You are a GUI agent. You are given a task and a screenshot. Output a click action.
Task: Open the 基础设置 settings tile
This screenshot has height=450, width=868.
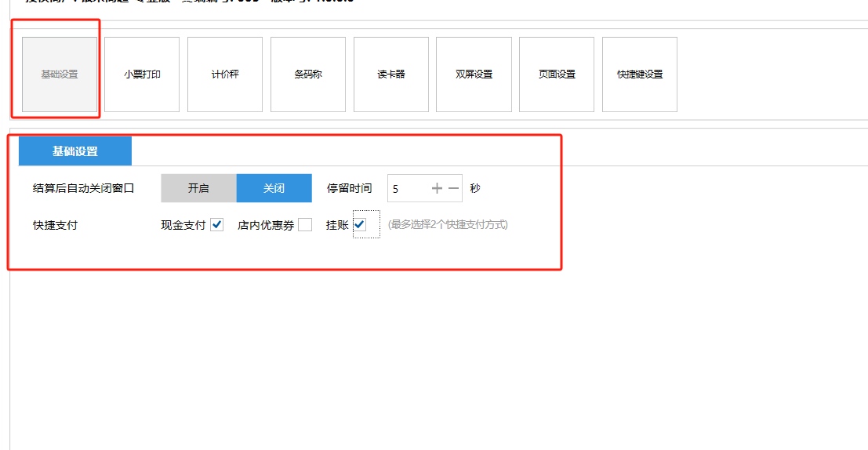click(x=60, y=74)
